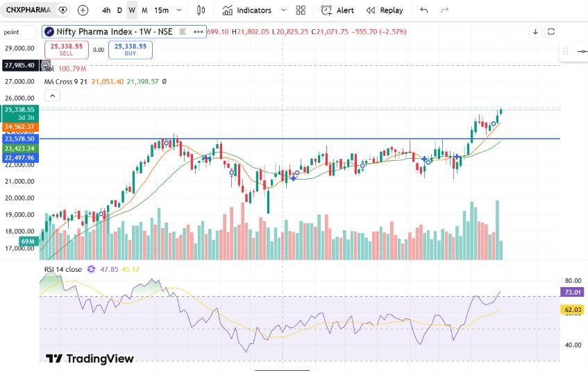Click the 69M volume scale label
The height and width of the screenshot is (371, 588).
(28, 241)
